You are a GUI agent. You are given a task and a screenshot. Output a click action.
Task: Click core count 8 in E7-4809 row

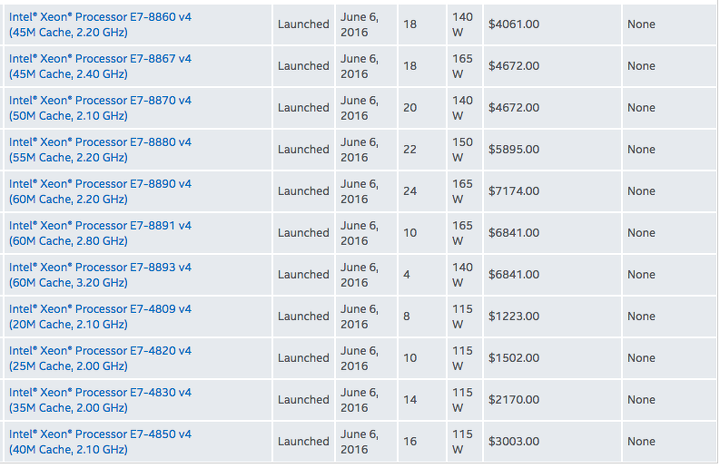407,317
